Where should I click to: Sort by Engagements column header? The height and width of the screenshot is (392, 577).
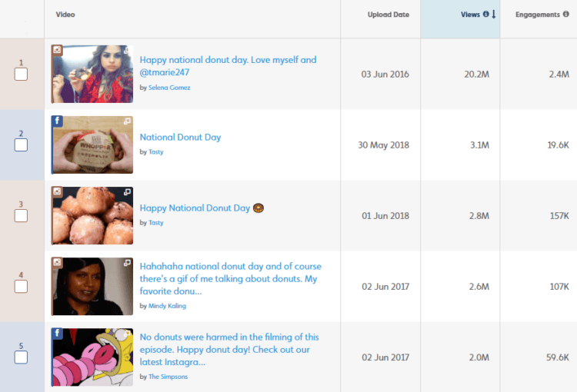pos(537,15)
